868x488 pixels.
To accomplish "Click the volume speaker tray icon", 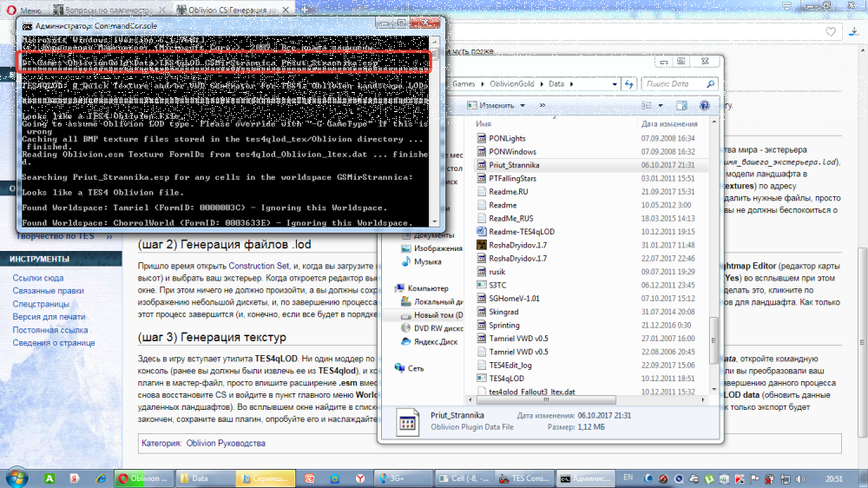I will (800, 478).
